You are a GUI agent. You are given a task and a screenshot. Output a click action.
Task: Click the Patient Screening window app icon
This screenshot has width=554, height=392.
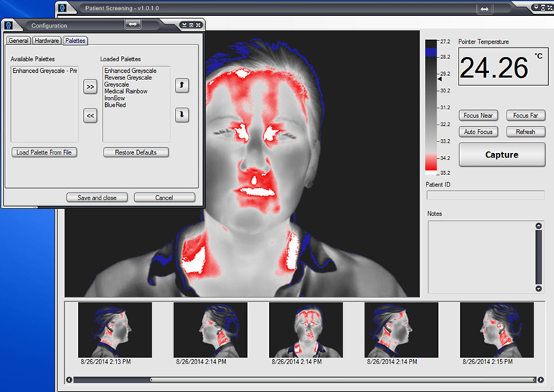(63, 7)
